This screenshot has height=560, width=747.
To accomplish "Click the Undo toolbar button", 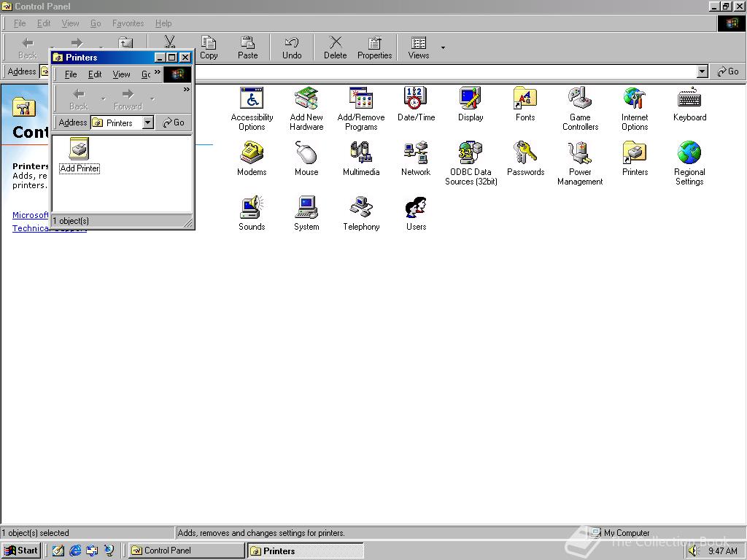I will tap(292, 47).
